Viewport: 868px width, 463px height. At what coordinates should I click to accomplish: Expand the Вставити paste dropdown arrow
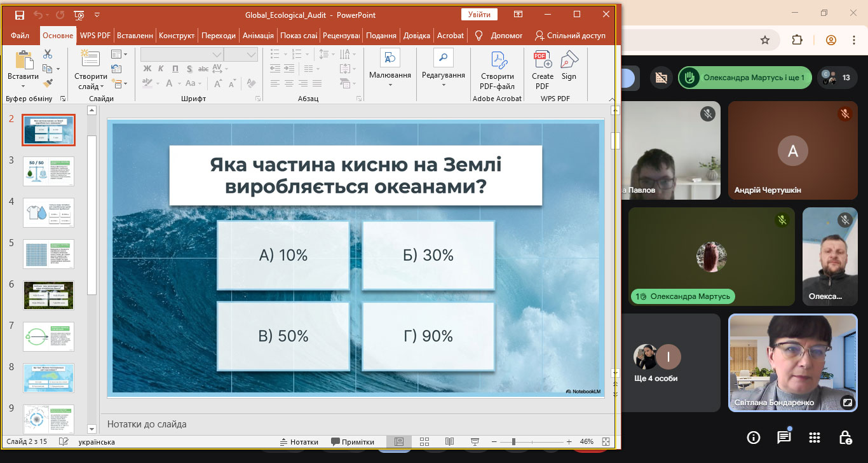24,85
